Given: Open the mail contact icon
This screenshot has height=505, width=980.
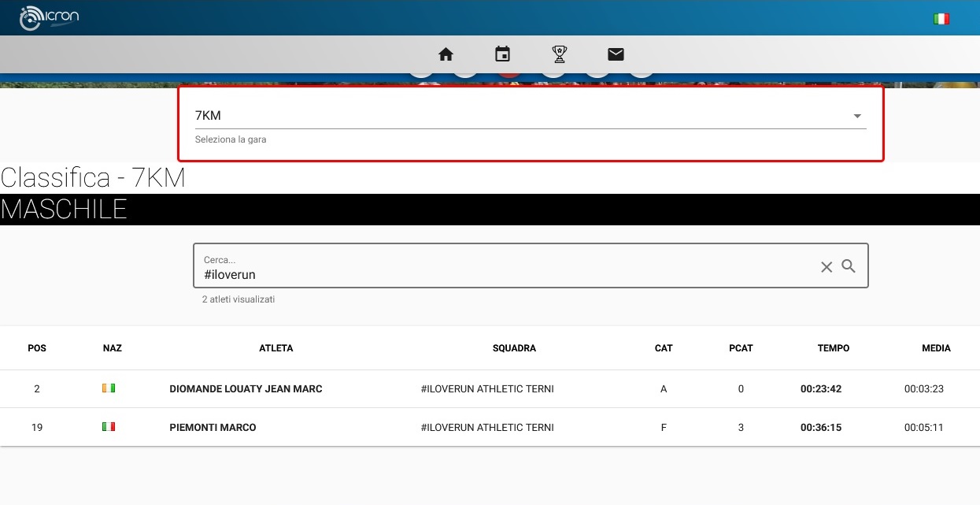Looking at the screenshot, I should click(616, 54).
